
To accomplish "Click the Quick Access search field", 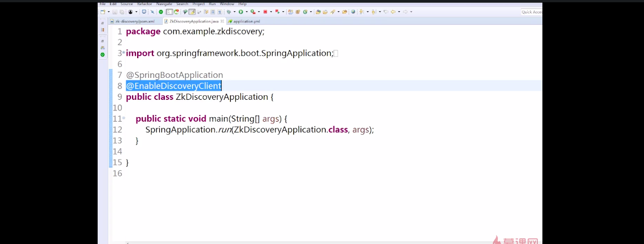I will [532, 12].
